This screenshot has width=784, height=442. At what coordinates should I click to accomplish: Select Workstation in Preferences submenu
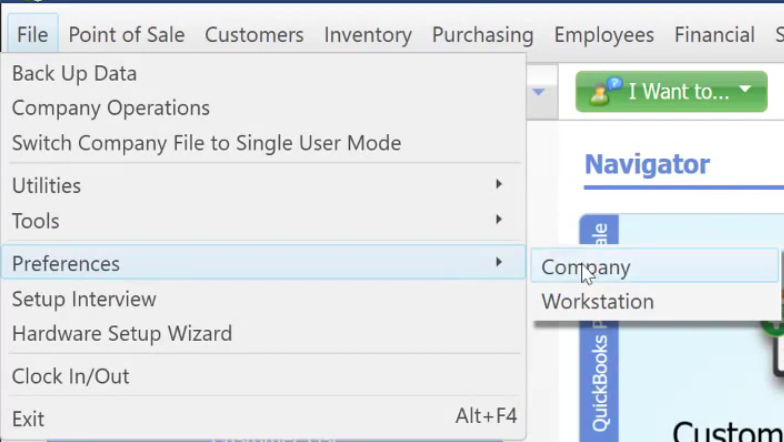point(654,302)
